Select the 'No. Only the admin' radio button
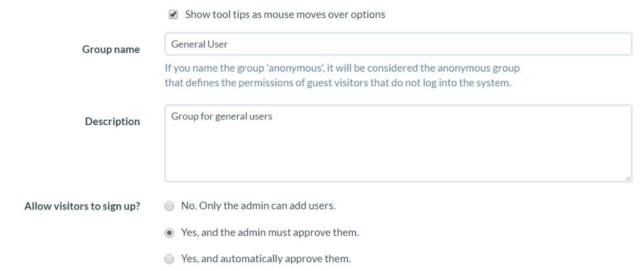 click(169, 206)
